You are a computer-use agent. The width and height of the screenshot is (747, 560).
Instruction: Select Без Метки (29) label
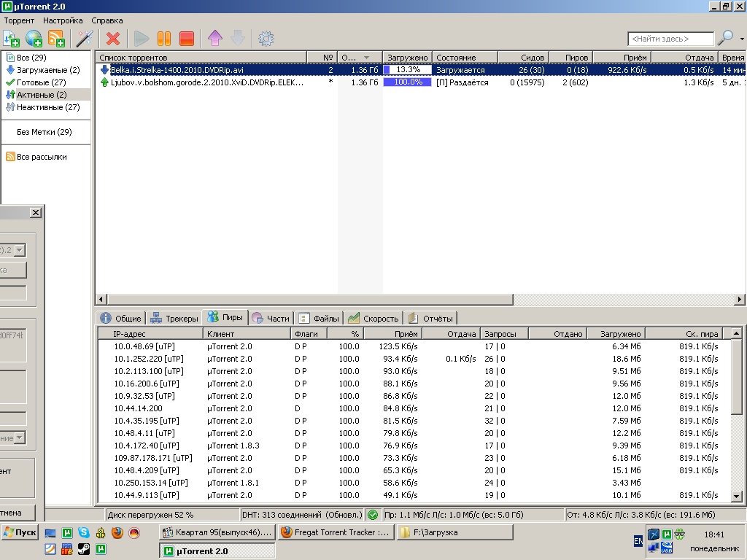click(x=44, y=132)
